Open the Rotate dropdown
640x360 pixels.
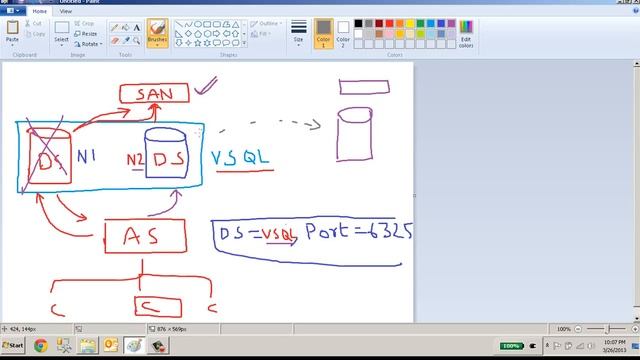[x=89, y=44]
